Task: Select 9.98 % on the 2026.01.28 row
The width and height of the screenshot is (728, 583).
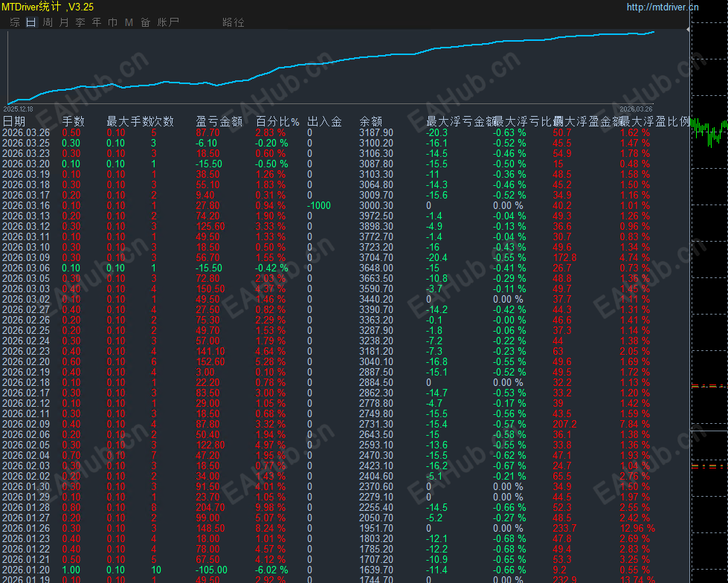Action: tap(271, 507)
